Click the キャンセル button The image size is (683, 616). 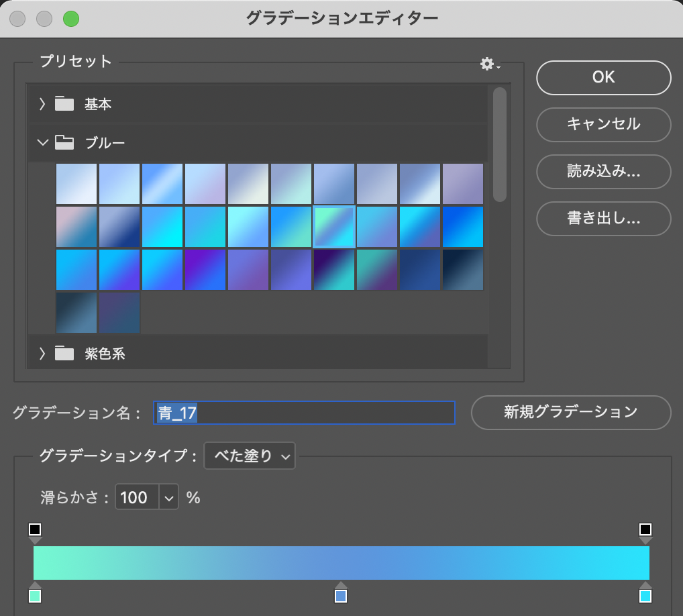(x=603, y=124)
